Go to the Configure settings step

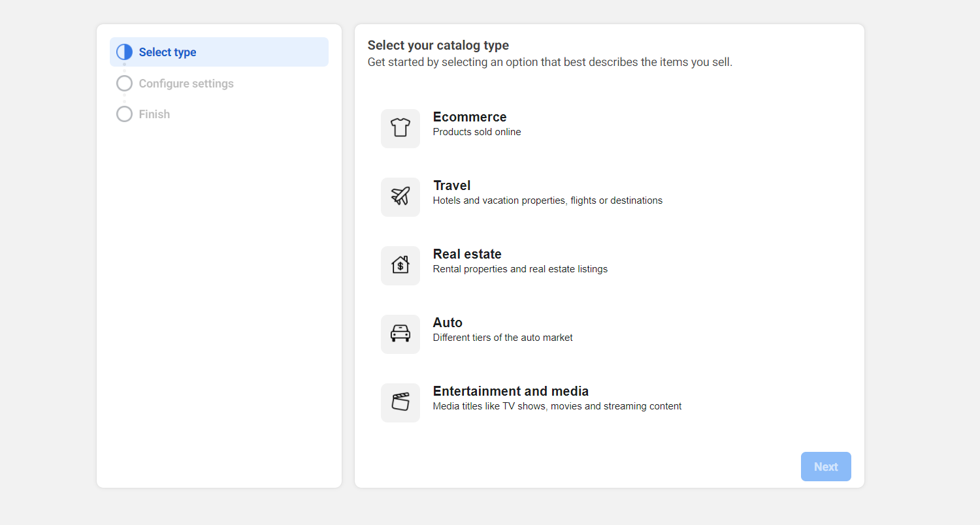click(x=186, y=84)
